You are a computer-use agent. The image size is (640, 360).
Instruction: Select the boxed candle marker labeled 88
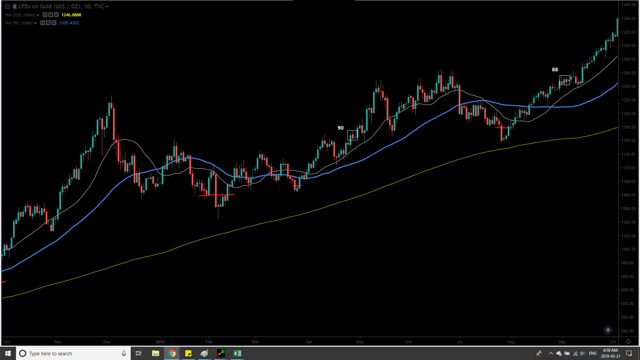click(x=564, y=80)
